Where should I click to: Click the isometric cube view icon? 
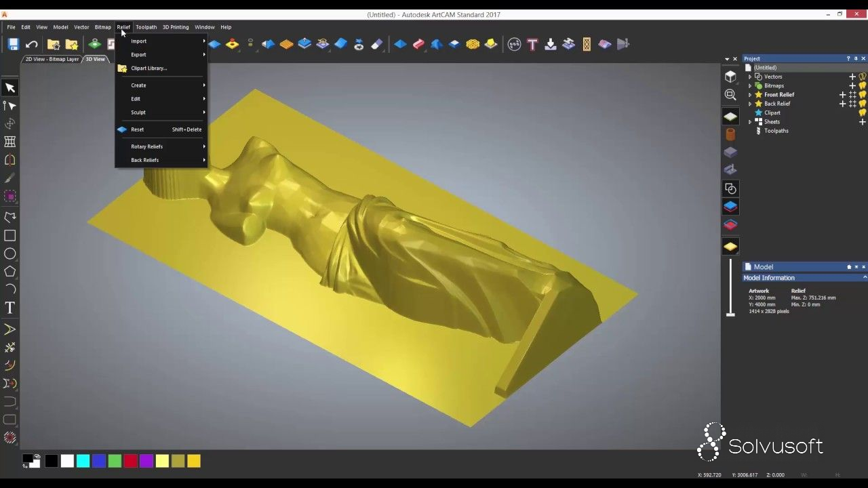coord(730,77)
